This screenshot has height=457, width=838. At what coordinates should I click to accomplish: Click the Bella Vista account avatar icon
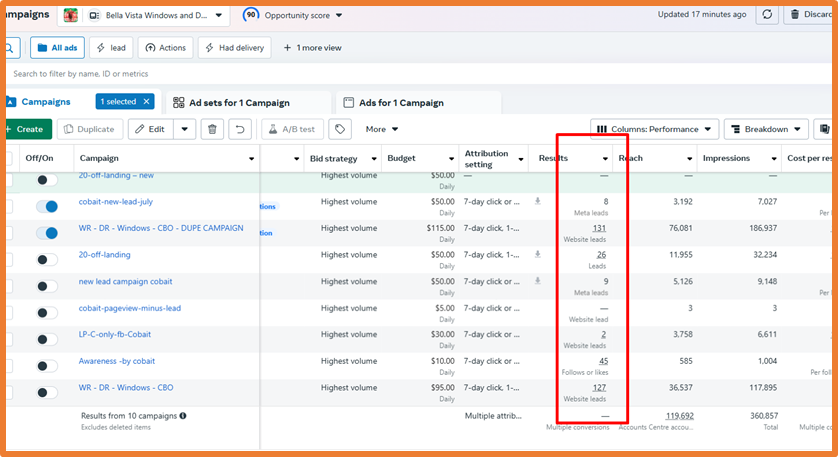71,15
